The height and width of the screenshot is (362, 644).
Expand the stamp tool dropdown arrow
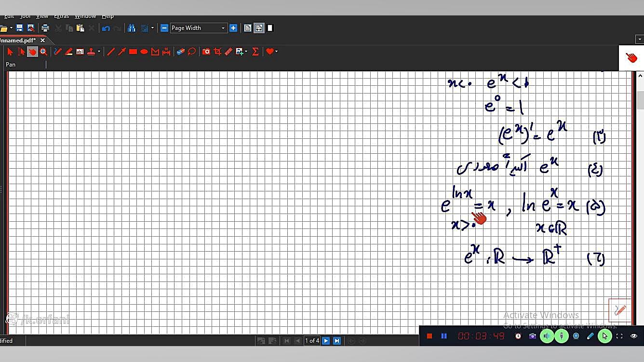[x=99, y=52]
